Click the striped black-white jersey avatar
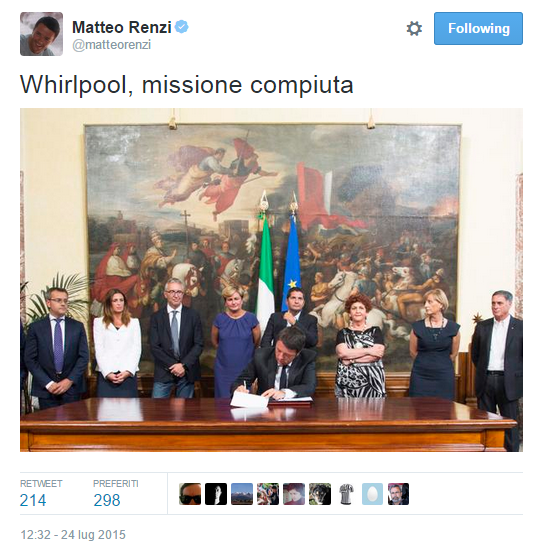This screenshot has width=551, height=551. point(346,494)
